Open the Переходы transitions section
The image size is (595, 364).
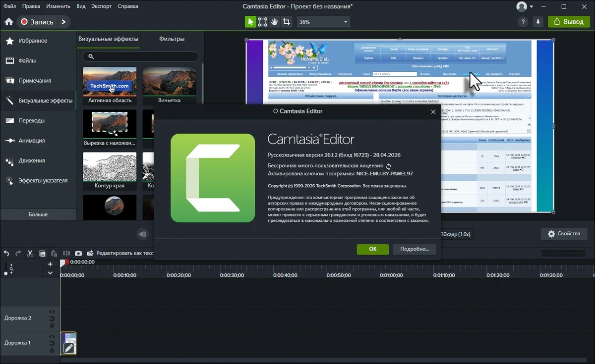coord(38,120)
